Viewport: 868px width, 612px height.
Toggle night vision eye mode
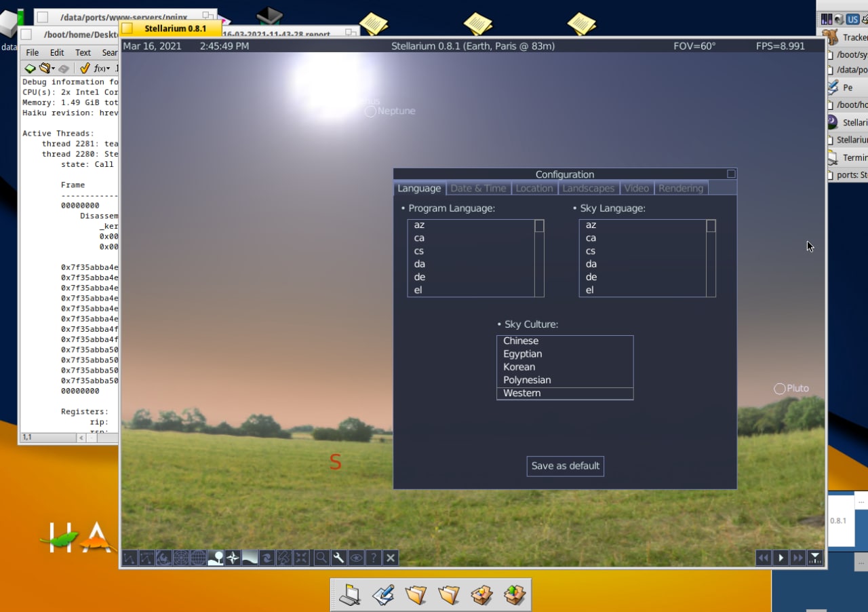pyautogui.click(x=356, y=558)
